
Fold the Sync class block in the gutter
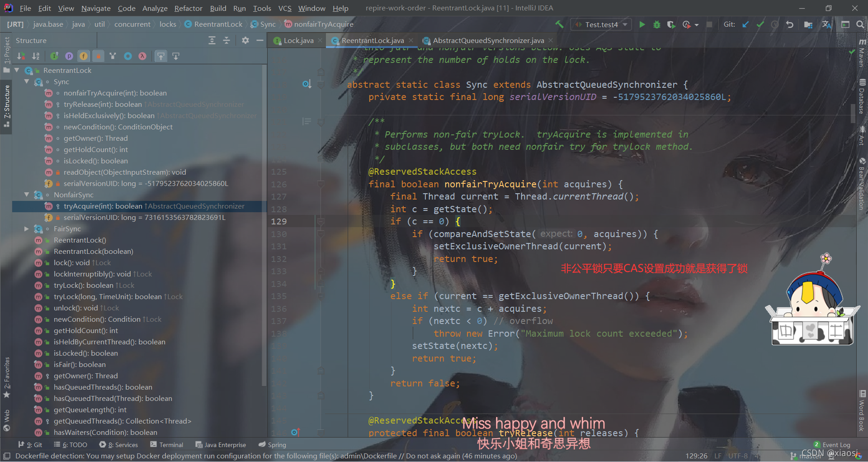tap(321, 85)
